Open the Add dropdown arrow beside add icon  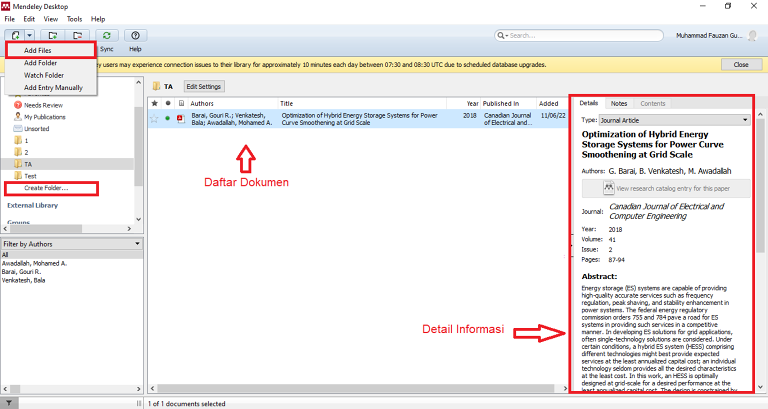(29, 35)
